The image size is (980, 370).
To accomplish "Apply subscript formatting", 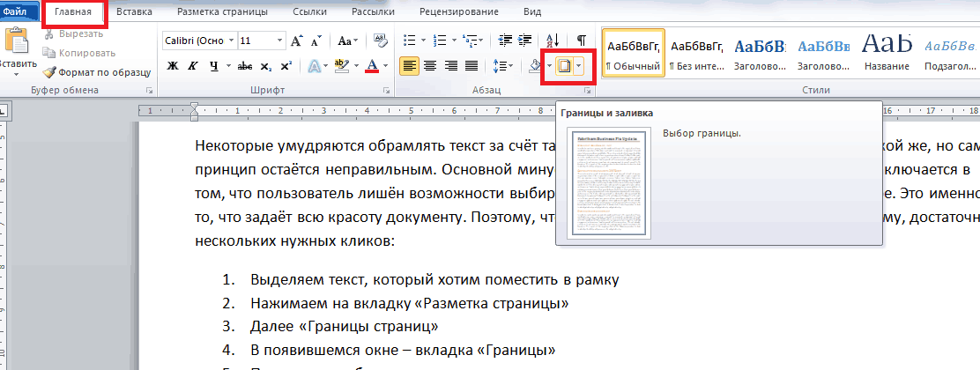I will (x=265, y=65).
